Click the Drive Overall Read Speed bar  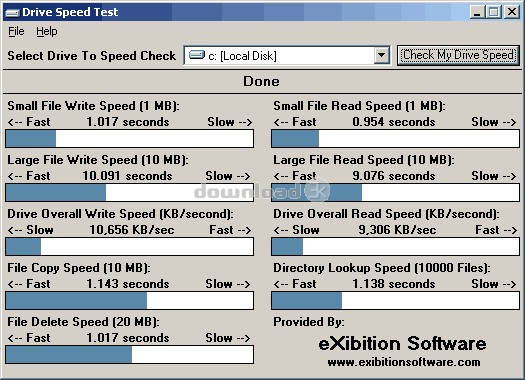click(x=395, y=246)
